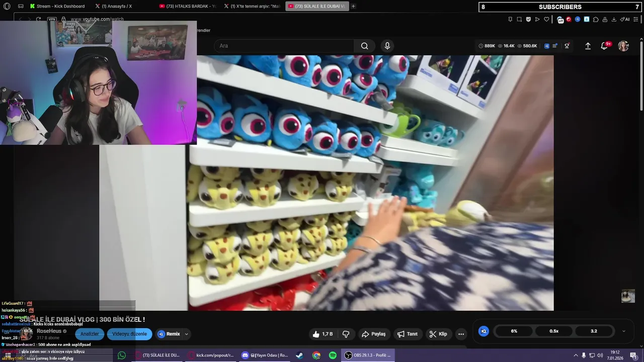Click the YouTube search magnifier button
Screen dimensions: 644x362
coord(364,46)
